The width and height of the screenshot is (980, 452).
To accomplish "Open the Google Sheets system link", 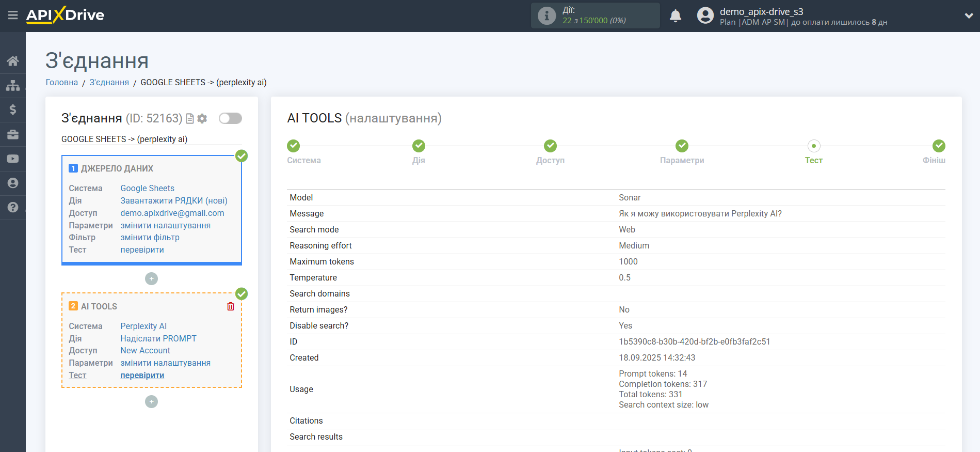I will (x=147, y=188).
